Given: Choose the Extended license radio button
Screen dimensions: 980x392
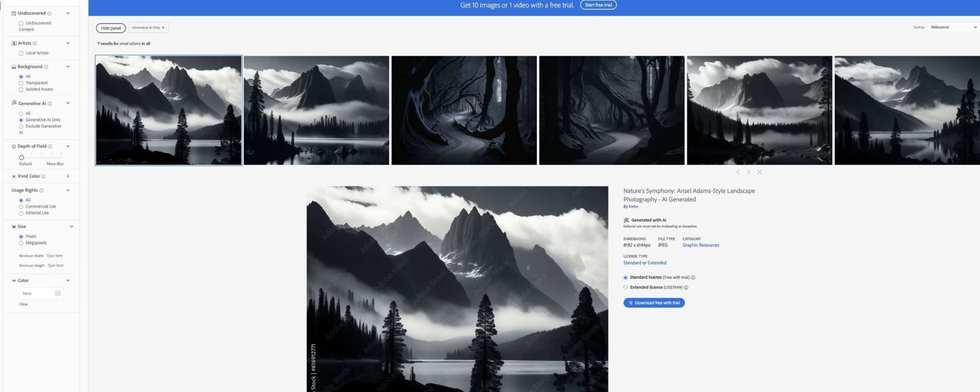Looking at the screenshot, I should (x=625, y=288).
